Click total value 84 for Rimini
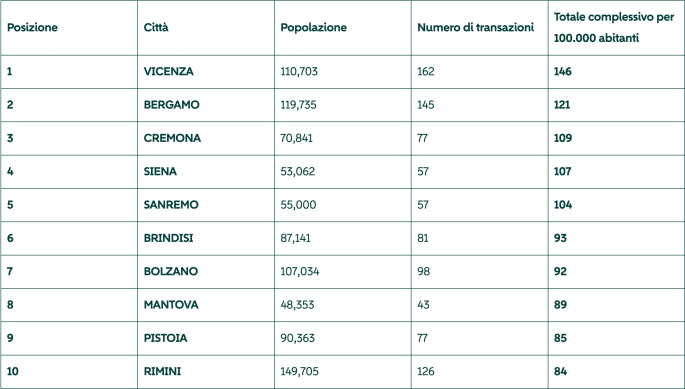Image resolution: width=685 pixels, height=389 pixels. 560,372
